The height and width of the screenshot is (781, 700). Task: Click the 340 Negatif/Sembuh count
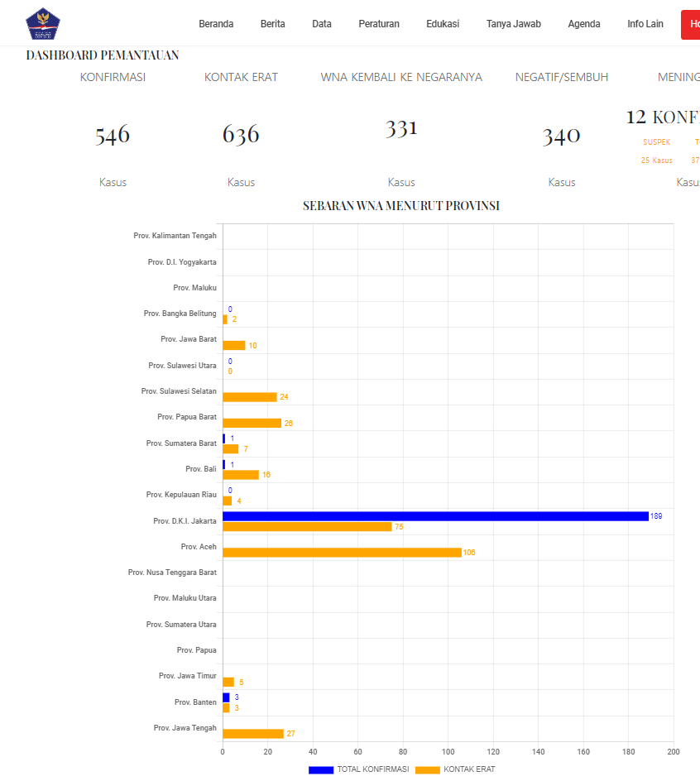point(561,137)
